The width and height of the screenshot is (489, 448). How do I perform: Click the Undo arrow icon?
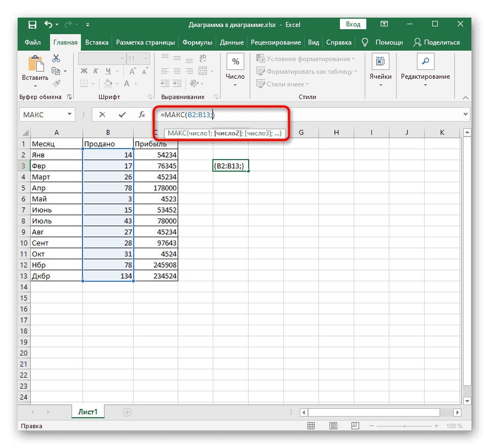[x=48, y=24]
